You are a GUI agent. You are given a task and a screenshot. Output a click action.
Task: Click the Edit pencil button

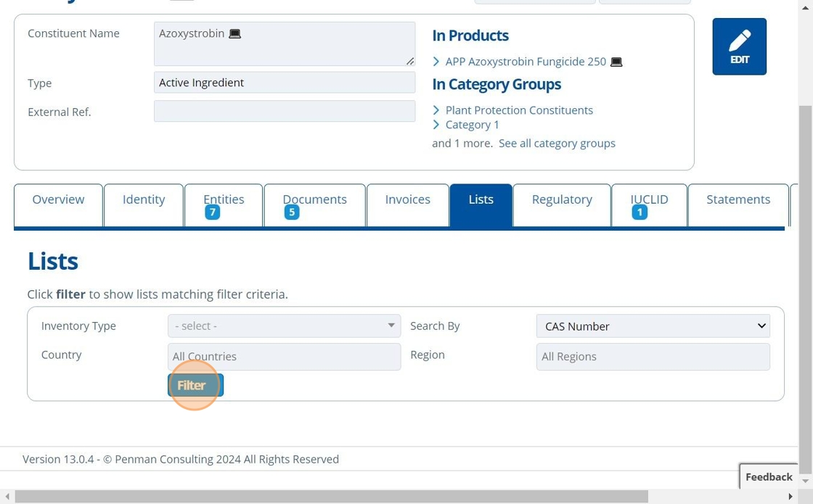[739, 46]
